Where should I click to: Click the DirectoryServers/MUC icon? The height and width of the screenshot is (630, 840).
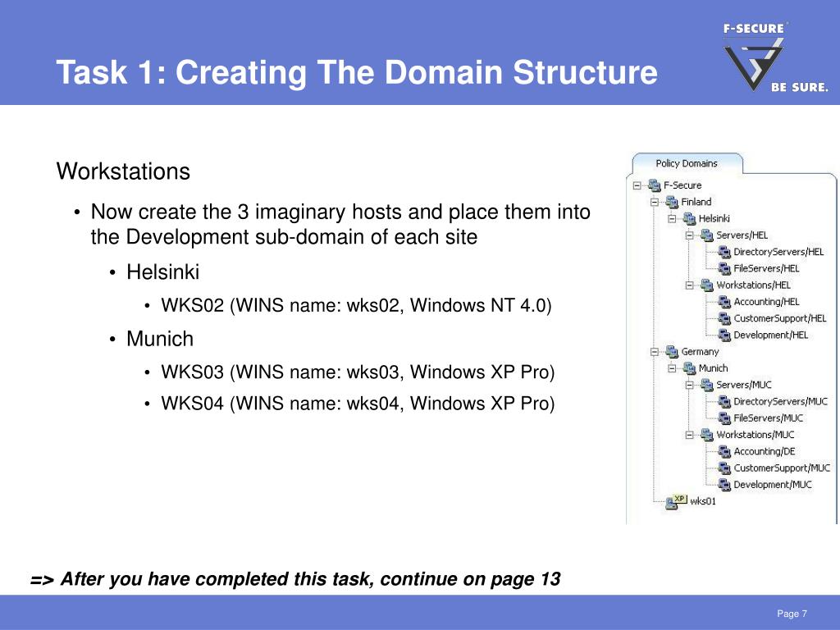click(724, 402)
